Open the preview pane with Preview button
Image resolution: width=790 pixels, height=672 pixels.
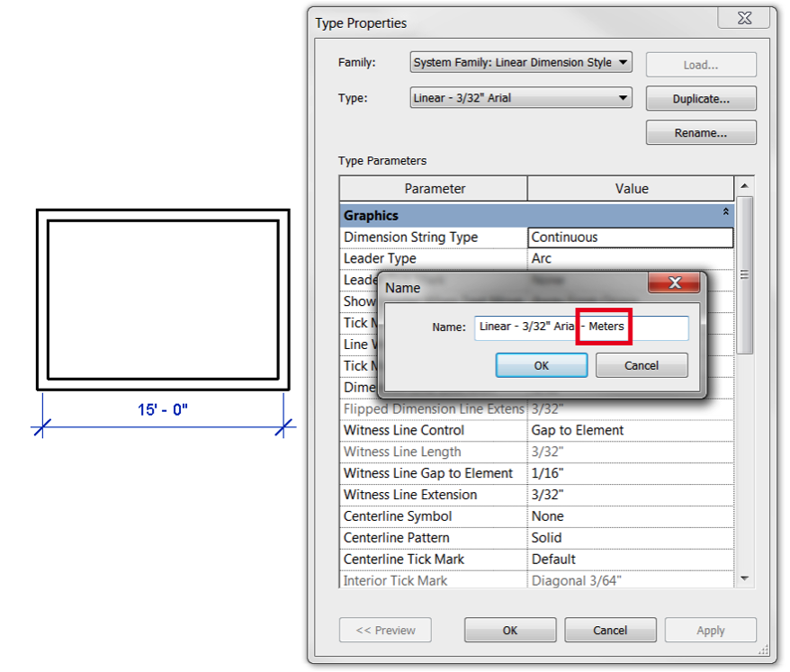(385, 630)
